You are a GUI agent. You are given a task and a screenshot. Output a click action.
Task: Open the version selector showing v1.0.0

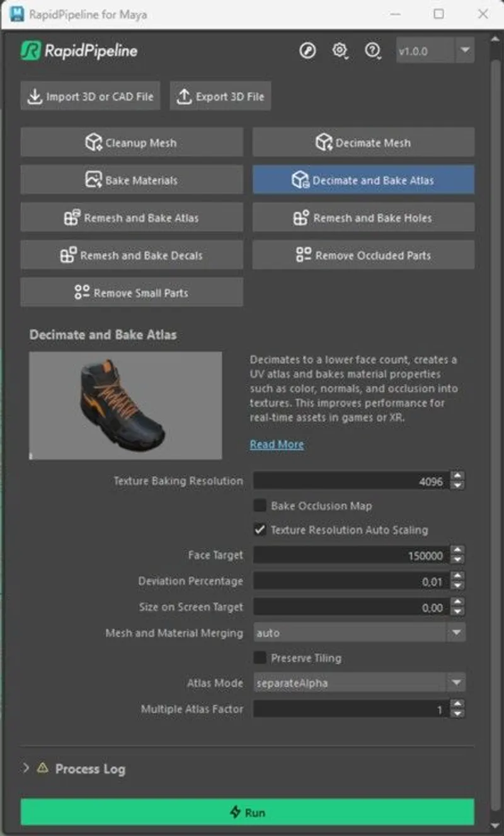click(x=435, y=51)
